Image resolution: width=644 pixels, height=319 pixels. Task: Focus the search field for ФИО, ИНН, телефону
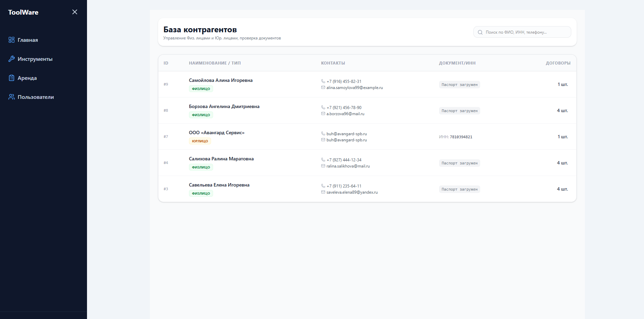(x=522, y=32)
